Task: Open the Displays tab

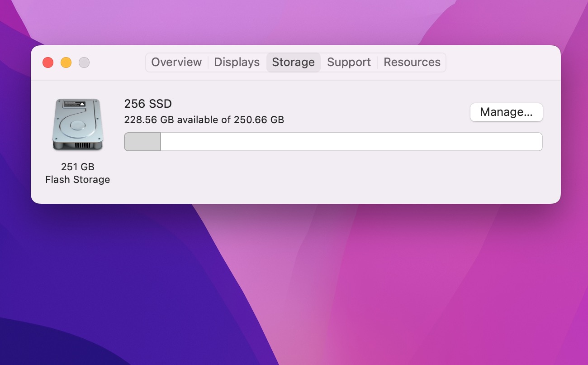Action: 237,62
